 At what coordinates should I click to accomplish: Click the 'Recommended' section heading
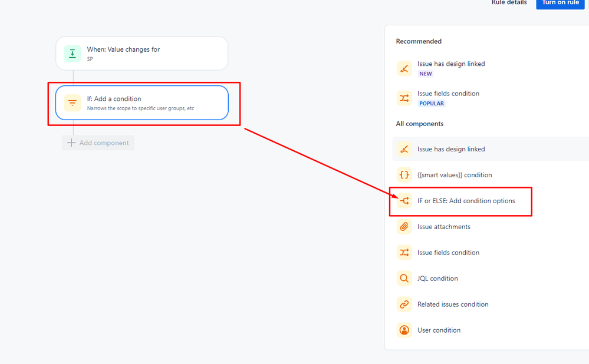(419, 41)
